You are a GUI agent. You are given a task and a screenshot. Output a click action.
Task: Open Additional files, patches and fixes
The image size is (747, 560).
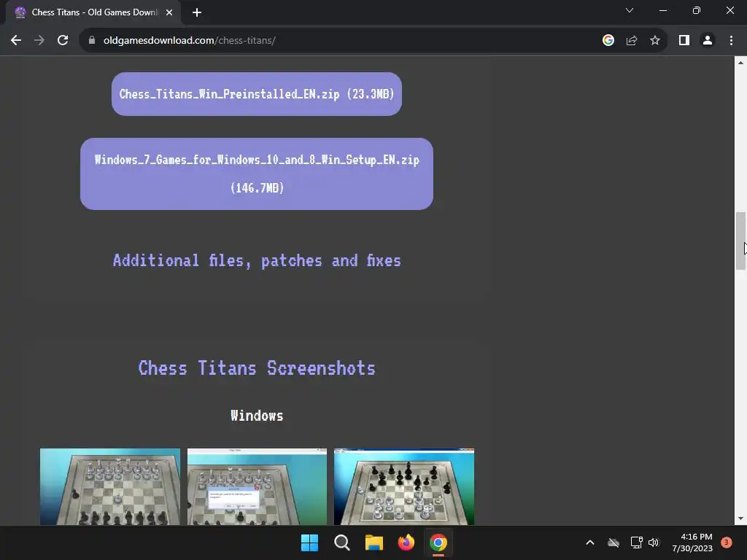(257, 260)
